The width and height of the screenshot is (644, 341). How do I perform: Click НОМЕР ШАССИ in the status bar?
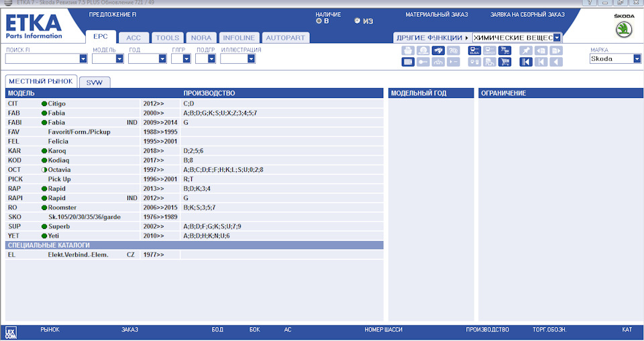(x=384, y=330)
